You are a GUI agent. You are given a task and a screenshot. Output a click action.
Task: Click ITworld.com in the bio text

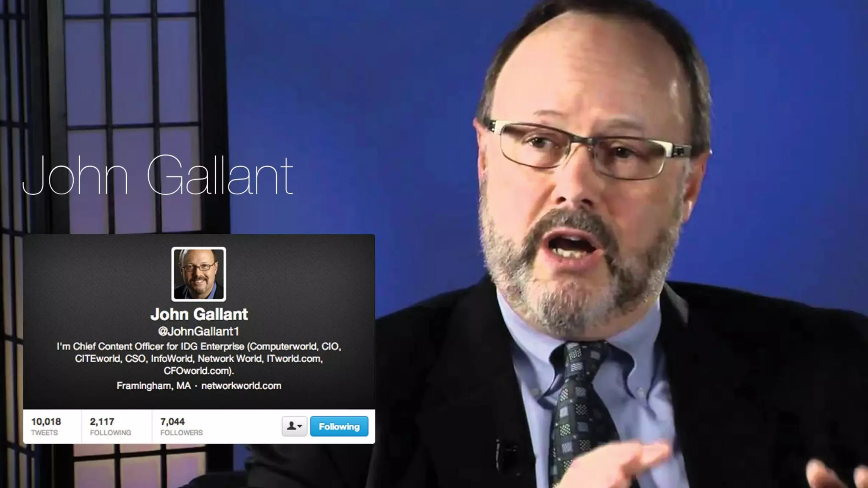point(295,359)
